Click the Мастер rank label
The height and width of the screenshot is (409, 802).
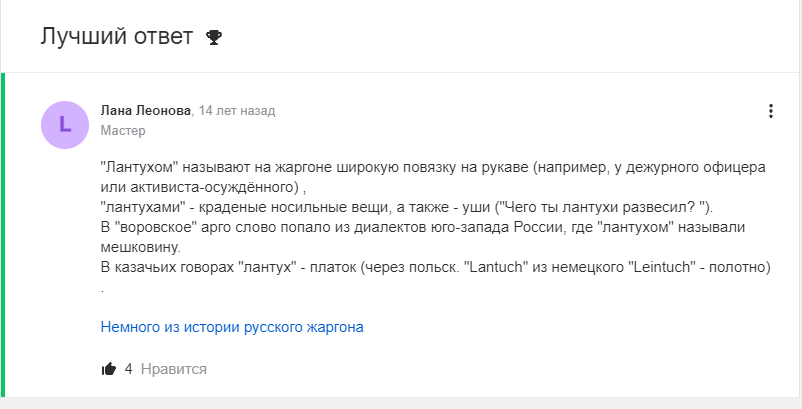[x=123, y=131]
